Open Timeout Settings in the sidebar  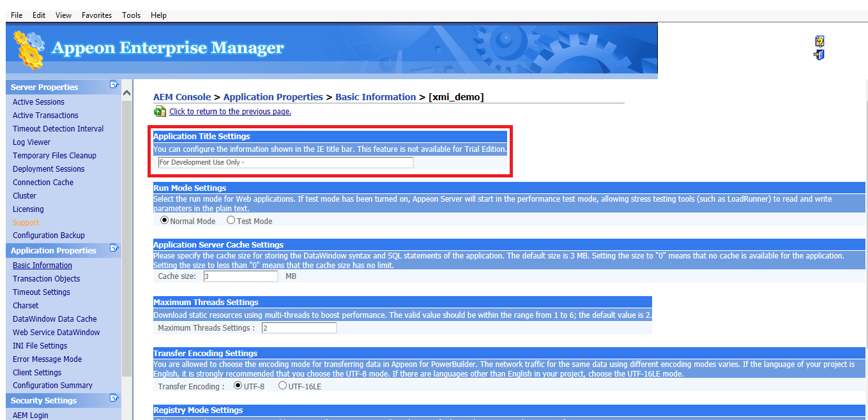42,292
